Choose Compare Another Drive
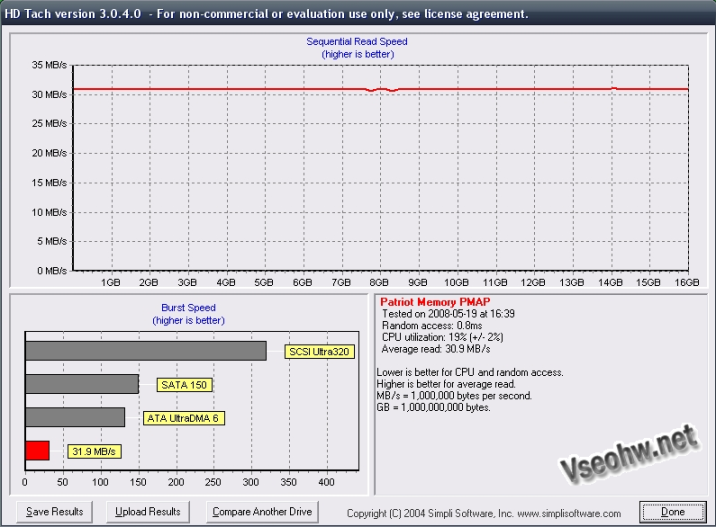716x527 pixels. (262, 511)
